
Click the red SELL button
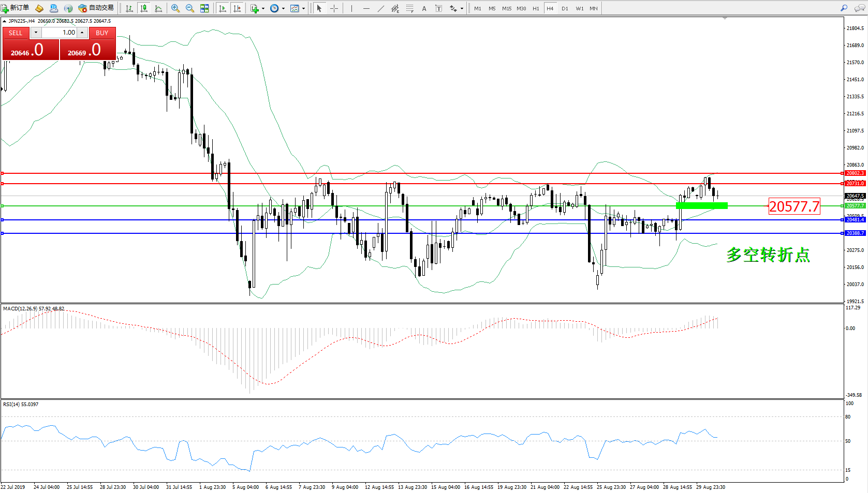coord(16,33)
